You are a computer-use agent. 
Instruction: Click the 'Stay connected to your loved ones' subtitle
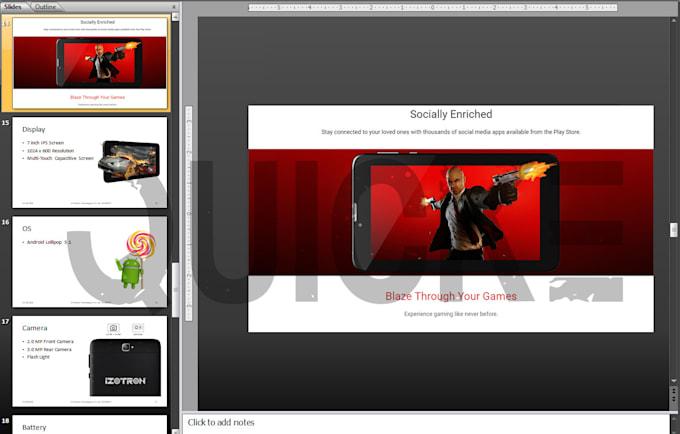(451, 132)
